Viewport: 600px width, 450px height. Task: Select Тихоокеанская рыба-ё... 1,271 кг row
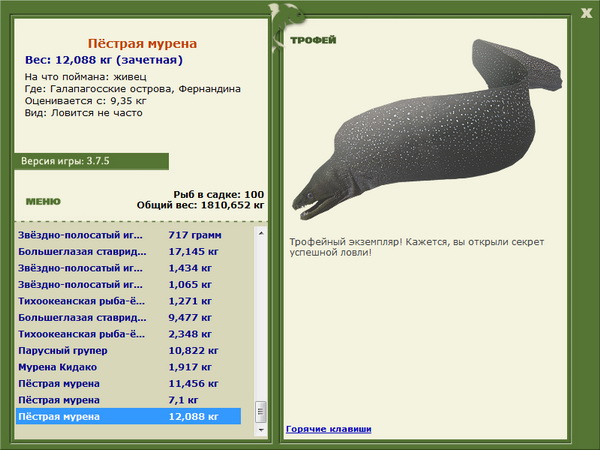coord(129,301)
